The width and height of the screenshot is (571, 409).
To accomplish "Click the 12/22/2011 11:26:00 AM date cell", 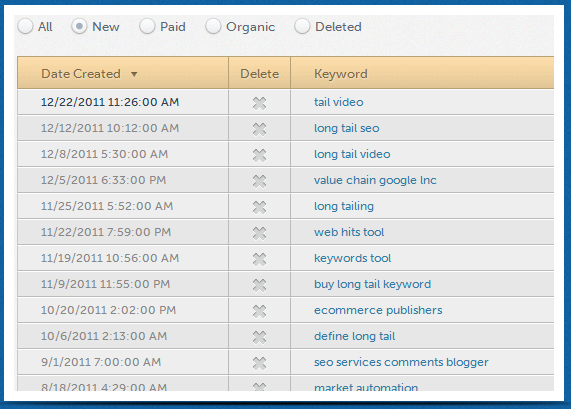I will coord(110,102).
